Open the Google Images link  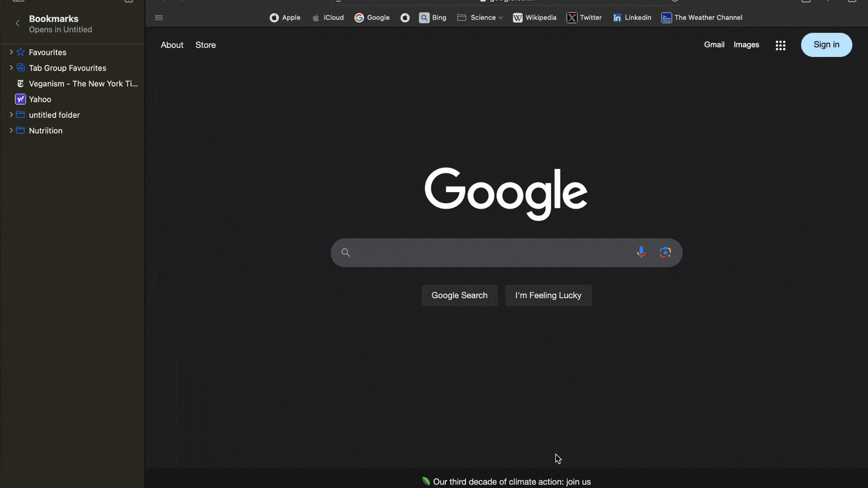(747, 45)
